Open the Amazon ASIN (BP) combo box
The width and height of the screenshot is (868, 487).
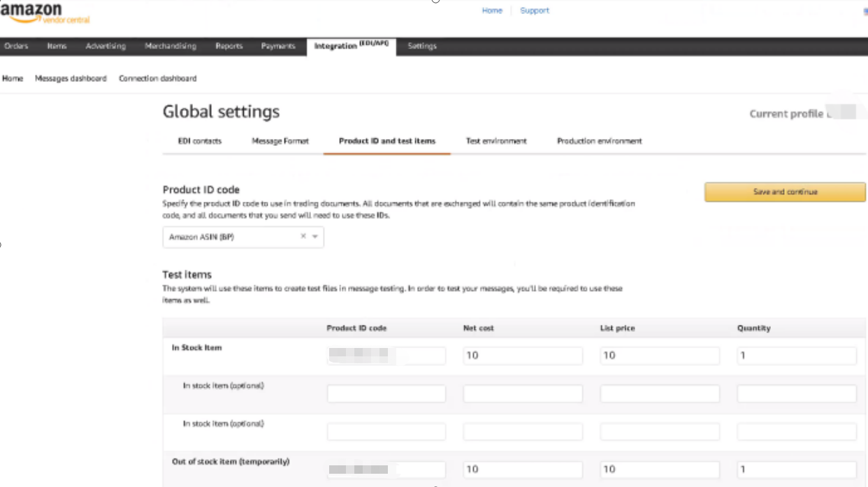coord(243,237)
